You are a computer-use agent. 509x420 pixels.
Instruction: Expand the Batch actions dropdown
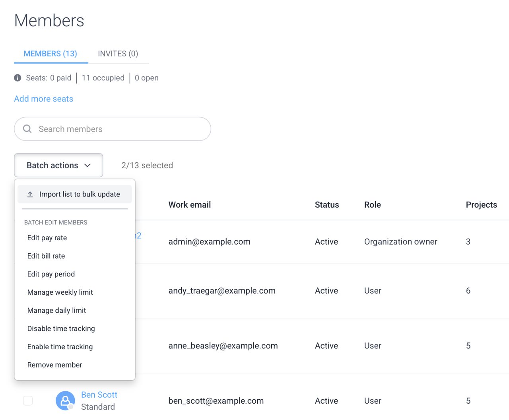pyautogui.click(x=58, y=165)
